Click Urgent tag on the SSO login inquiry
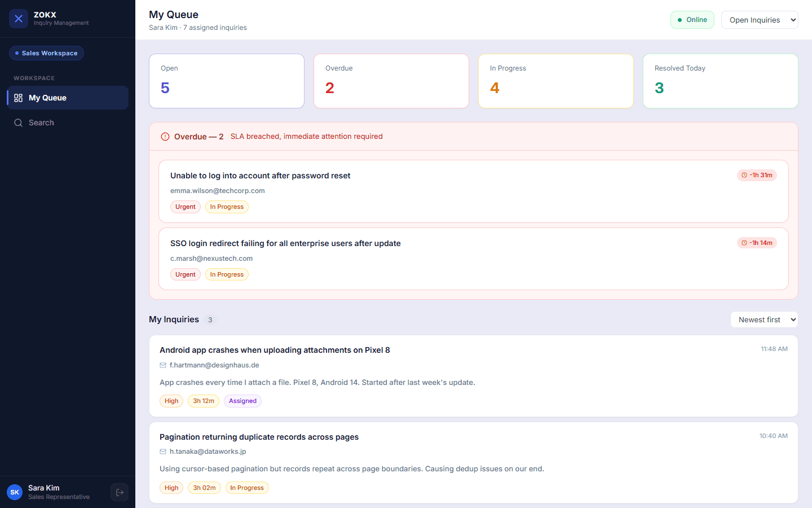This screenshot has height=508, width=812. click(x=186, y=274)
